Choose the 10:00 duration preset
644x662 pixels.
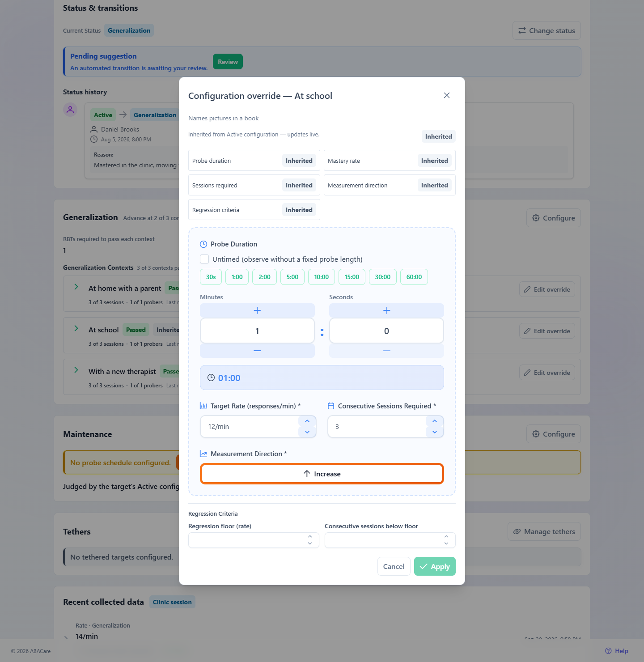click(322, 277)
